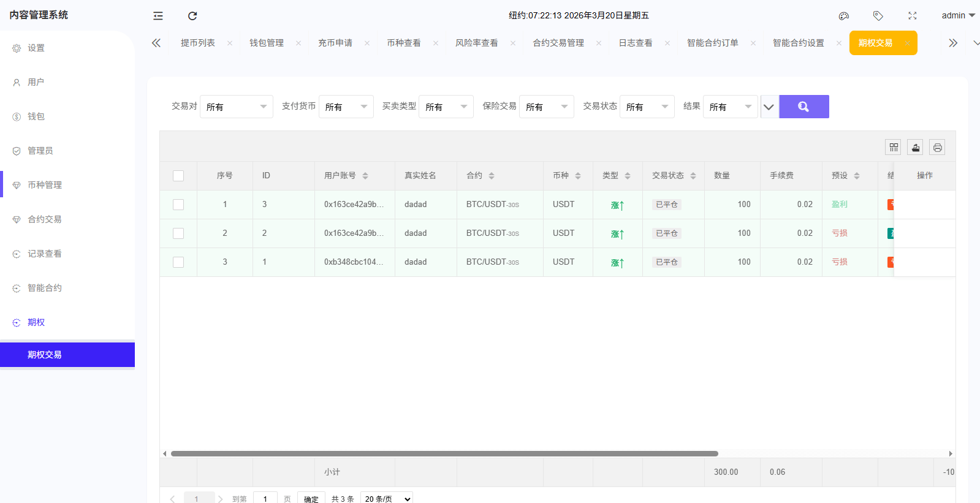
Task: Click the refresh icon in top bar
Action: coord(192,16)
